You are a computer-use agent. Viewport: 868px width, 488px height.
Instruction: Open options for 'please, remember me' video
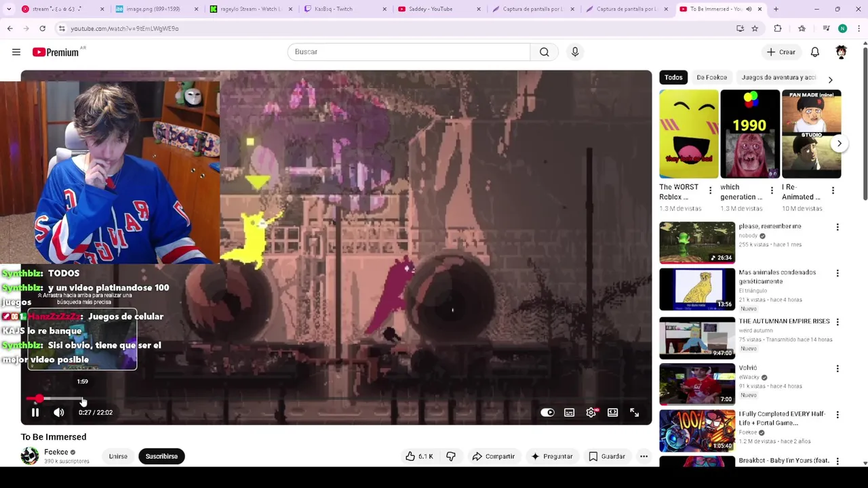coord(837,227)
